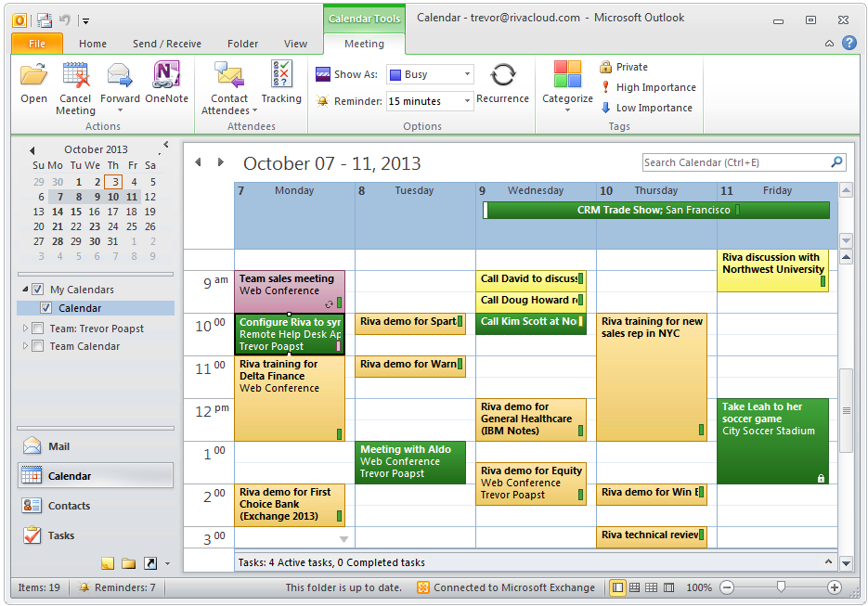This screenshot has width=868, height=606.
Task: Minimize the ribbon with caret icon
Action: tap(829, 44)
